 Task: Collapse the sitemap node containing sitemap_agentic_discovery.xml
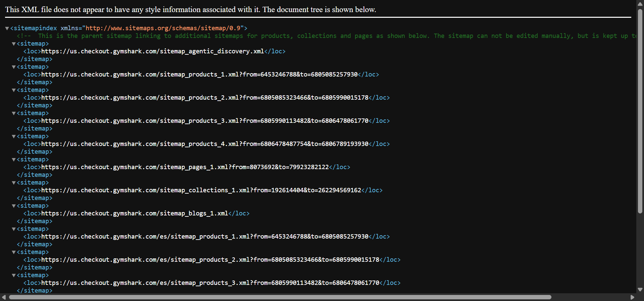click(x=14, y=44)
